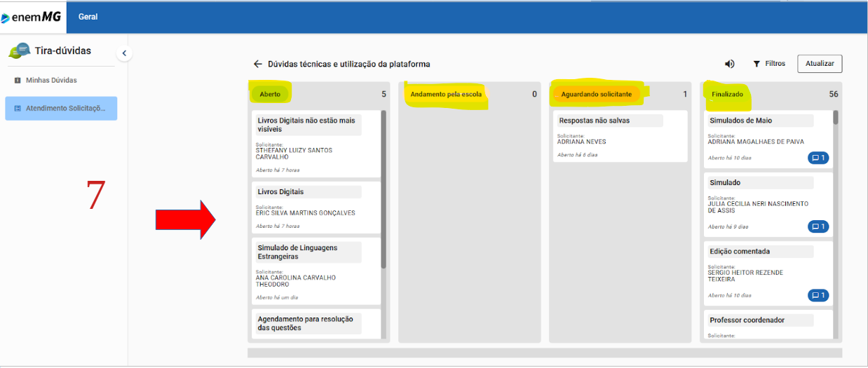Click 'Aberto há 9 dias' timestamp
868x368 pixels.
click(728, 226)
